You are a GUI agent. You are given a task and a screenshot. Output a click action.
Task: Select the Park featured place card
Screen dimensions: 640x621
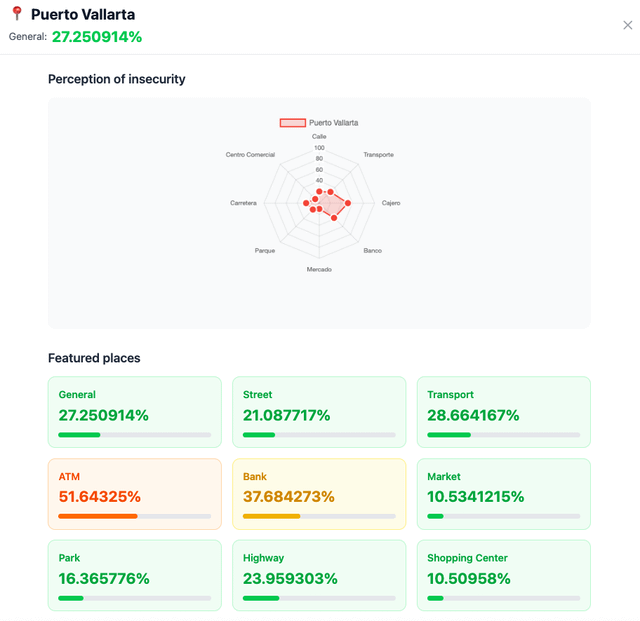[x=135, y=575]
